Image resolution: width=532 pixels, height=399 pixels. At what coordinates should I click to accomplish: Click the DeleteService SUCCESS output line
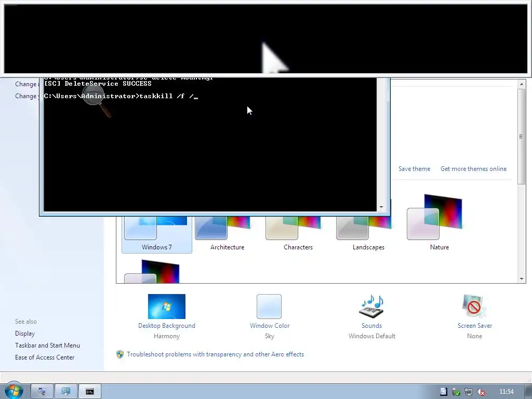[98, 84]
